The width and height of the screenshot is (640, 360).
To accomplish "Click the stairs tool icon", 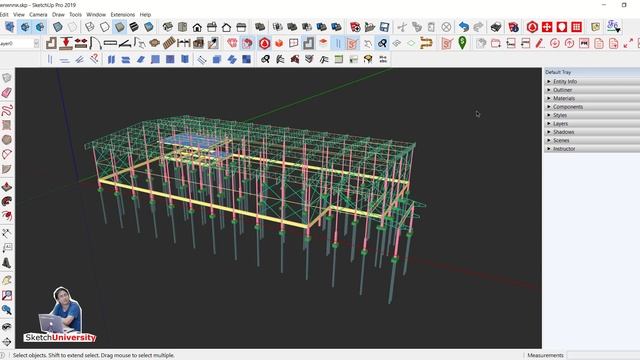I will (169, 43).
